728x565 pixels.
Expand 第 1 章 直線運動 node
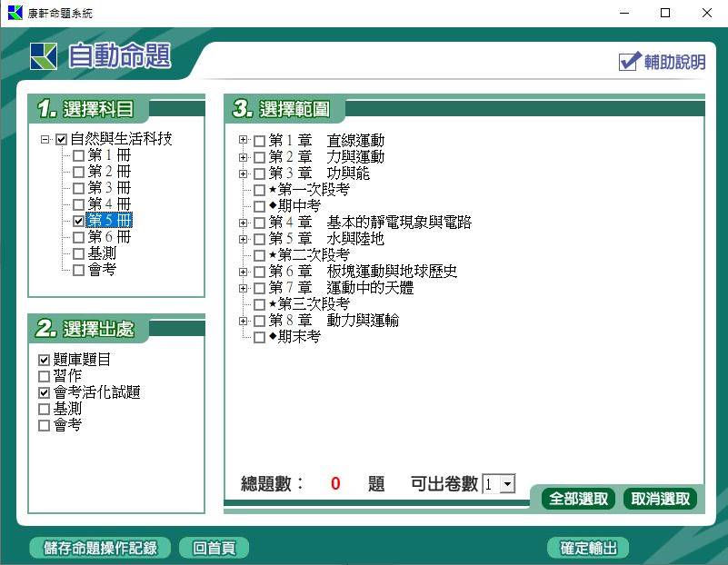pos(243,140)
